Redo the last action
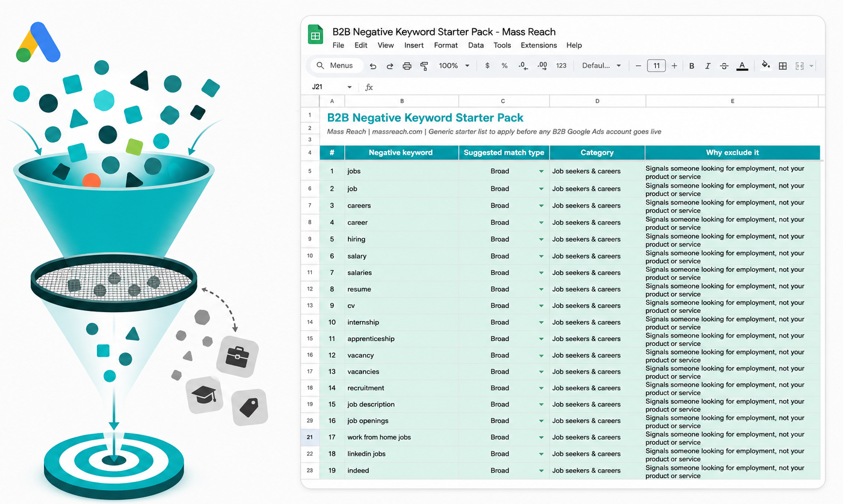The image size is (843, 504). coord(390,66)
